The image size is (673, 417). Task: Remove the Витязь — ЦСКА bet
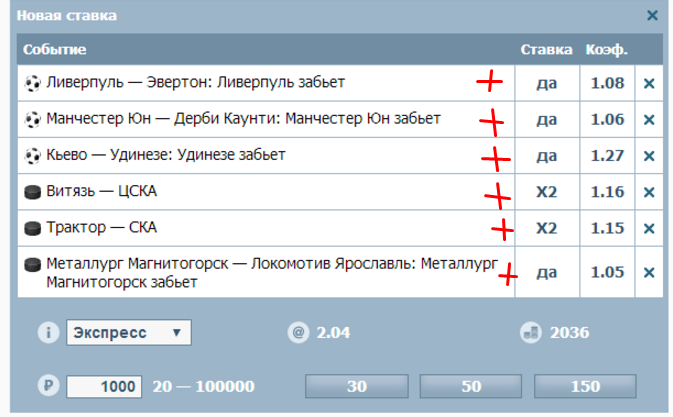pyautogui.click(x=648, y=192)
